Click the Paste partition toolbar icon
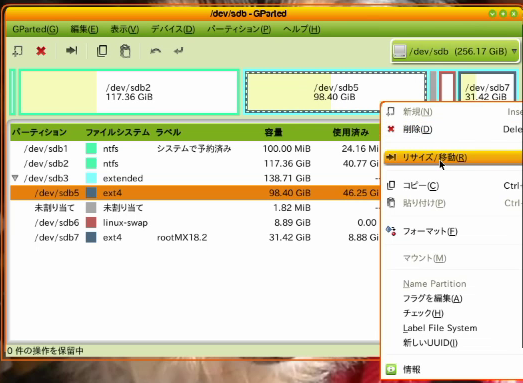This screenshot has width=523, height=383. point(125,51)
